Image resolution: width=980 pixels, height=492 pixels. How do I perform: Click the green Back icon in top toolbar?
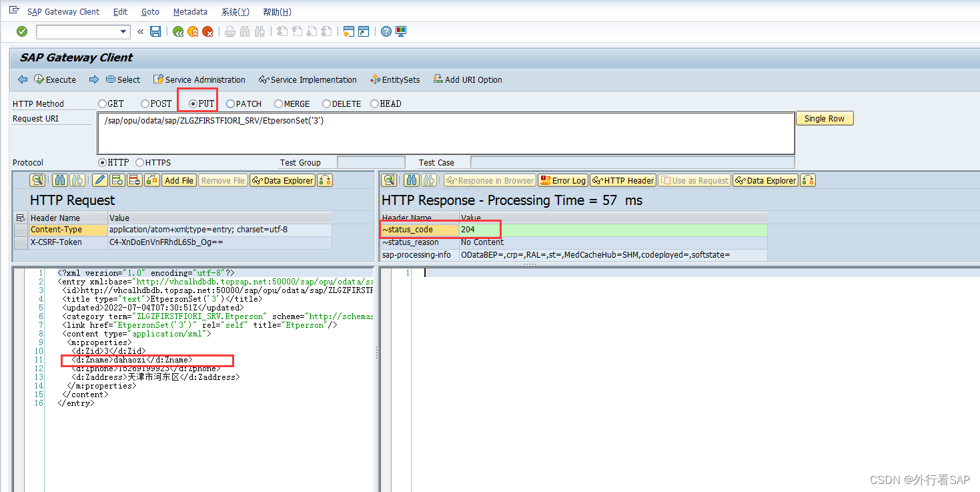coord(178,31)
